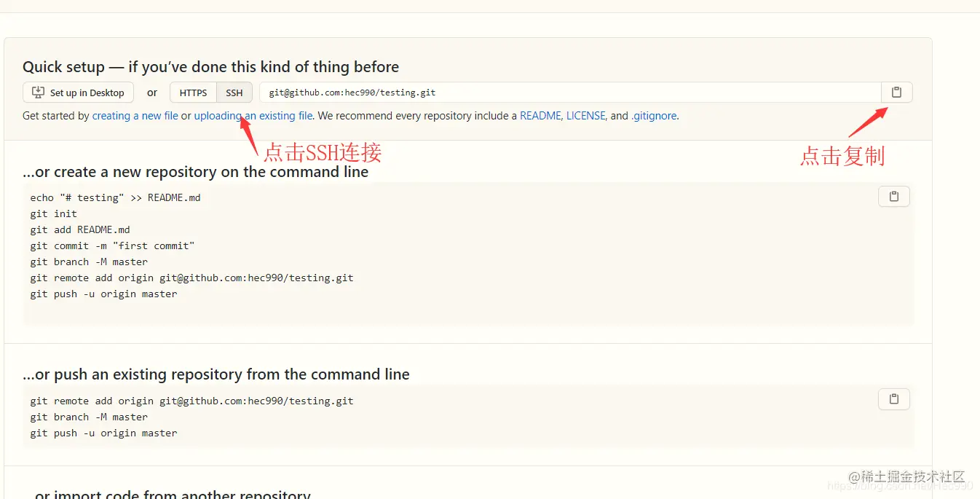Viewport: 980px width, 499px height.
Task: Open the uploading an existing file link
Action: click(x=253, y=116)
